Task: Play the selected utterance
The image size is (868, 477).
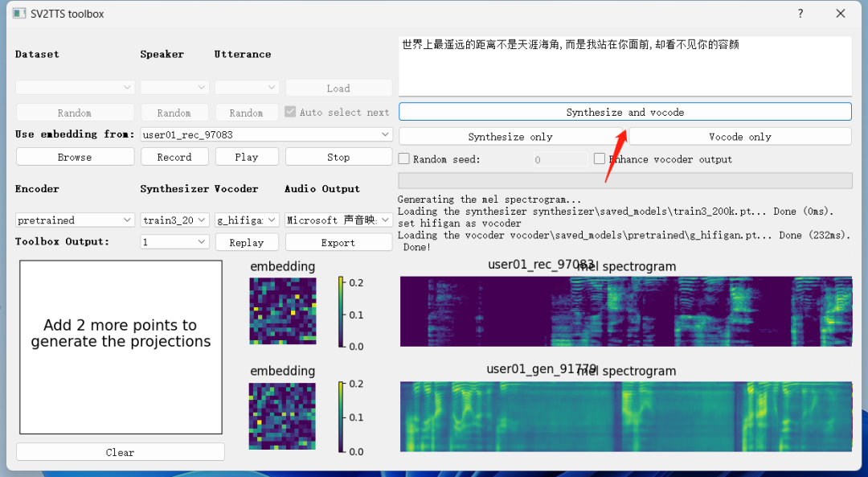Action: [246, 157]
